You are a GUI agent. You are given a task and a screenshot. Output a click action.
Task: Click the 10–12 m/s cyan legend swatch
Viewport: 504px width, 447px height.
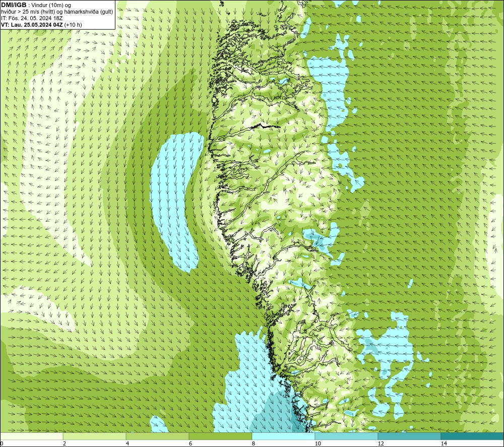[x=347, y=436]
